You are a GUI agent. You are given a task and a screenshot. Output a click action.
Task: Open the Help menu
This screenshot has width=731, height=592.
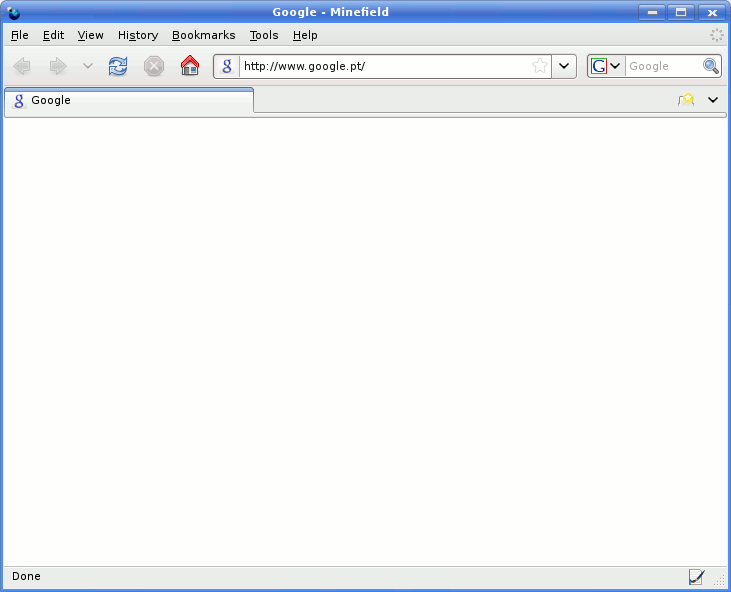point(305,35)
